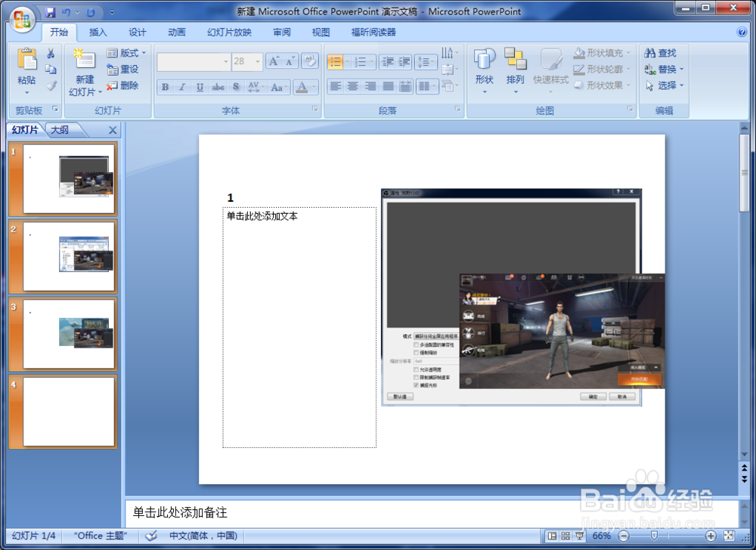Click Reset (重设) slide button
The height and width of the screenshot is (550, 756).
click(122, 70)
